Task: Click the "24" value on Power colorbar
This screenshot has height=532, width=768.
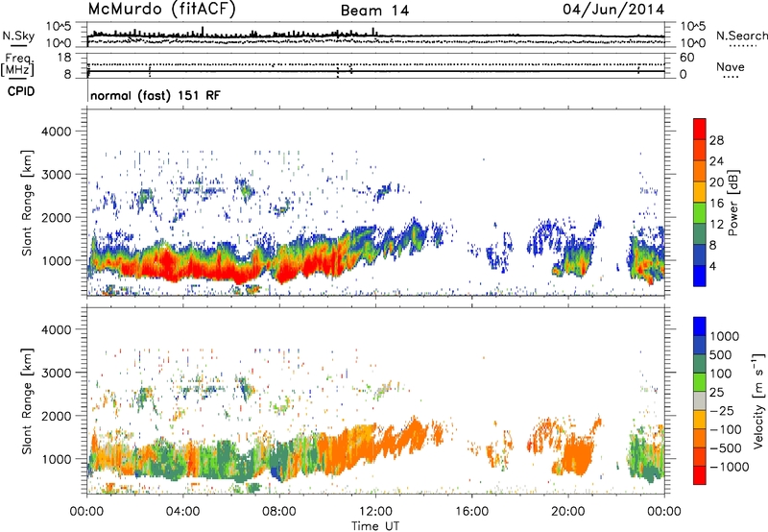Action: pos(716,161)
